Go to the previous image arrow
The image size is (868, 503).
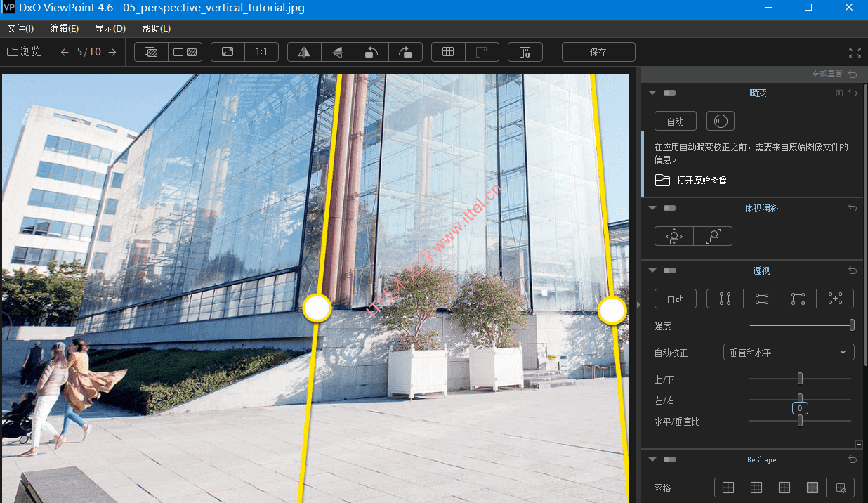coord(65,52)
